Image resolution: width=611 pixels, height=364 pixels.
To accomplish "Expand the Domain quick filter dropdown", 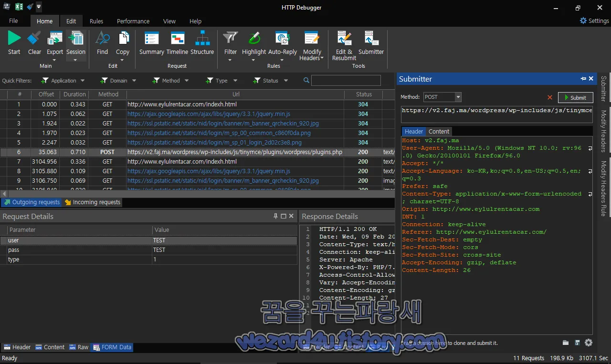I will pos(134,81).
